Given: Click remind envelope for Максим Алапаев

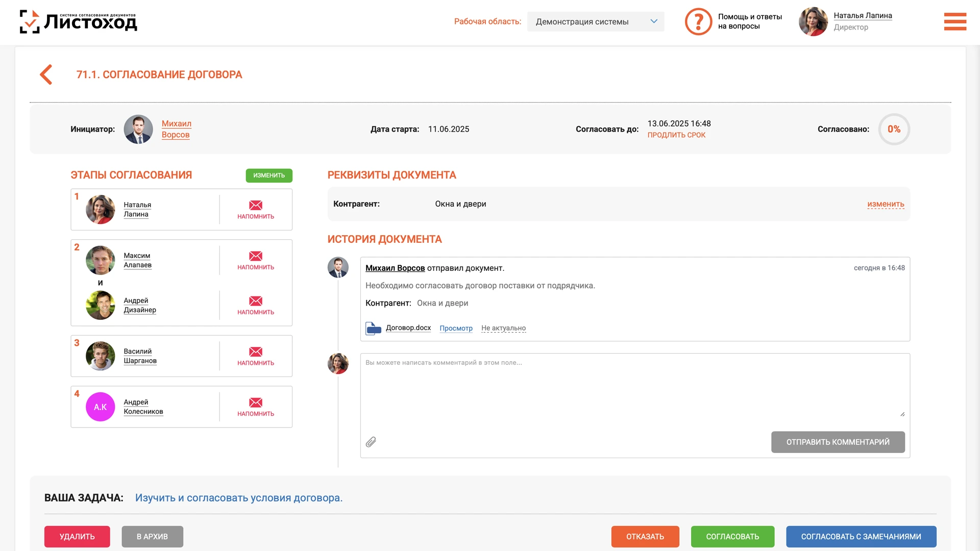Looking at the screenshot, I should (x=256, y=256).
